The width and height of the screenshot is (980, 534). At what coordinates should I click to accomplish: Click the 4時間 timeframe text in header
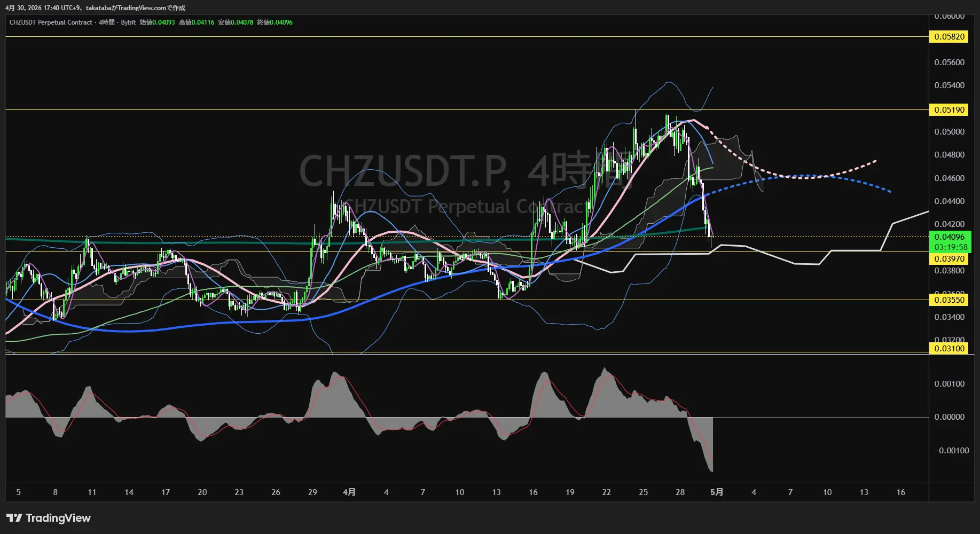coord(106,22)
